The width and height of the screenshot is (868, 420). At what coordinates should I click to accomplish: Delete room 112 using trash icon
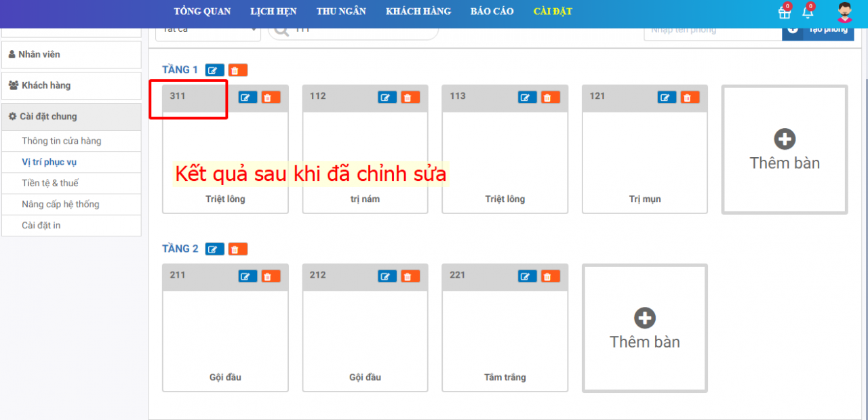[410, 98]
